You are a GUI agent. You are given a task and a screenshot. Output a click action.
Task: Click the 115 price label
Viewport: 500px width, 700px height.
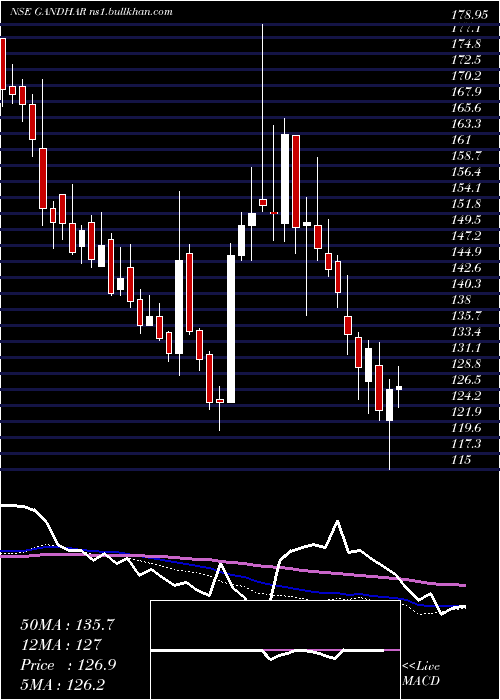point(461,460)
